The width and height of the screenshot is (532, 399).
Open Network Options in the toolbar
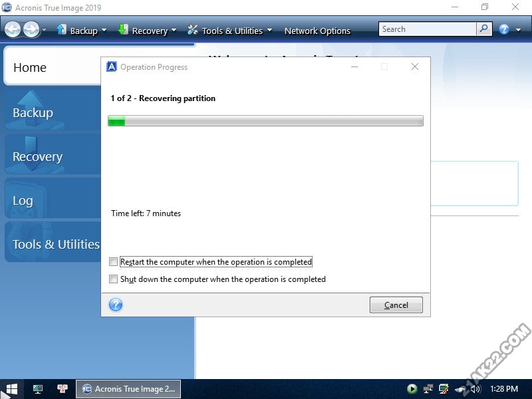[x=317, y=31]
